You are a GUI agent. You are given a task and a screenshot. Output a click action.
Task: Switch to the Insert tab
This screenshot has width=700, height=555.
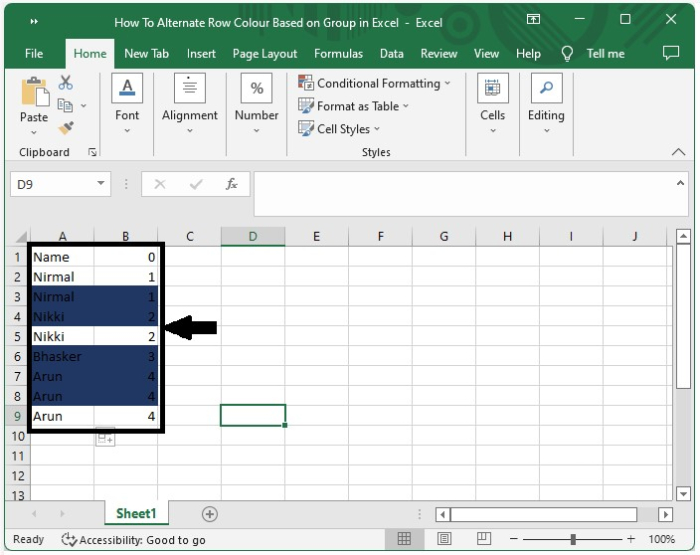point(201,54)
